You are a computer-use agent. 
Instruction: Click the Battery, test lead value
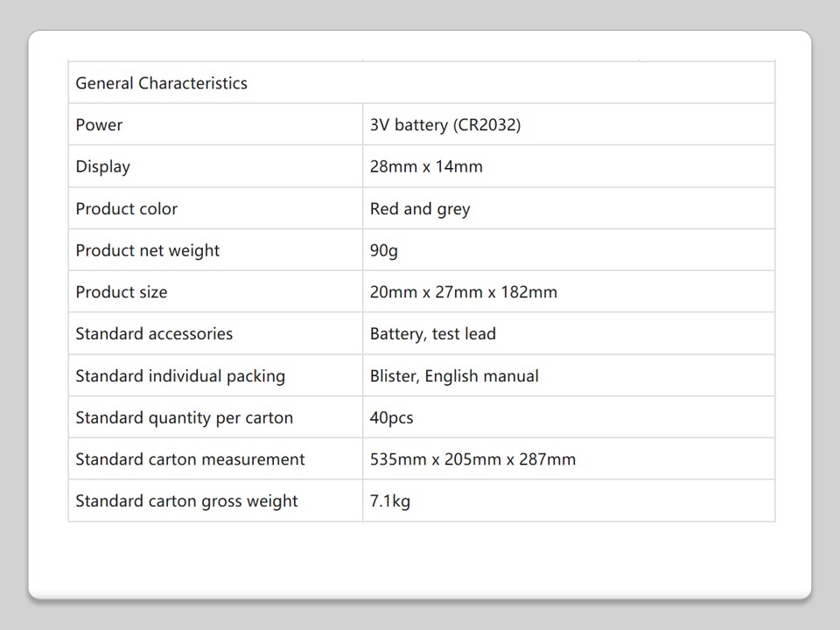tap(432, 333)
